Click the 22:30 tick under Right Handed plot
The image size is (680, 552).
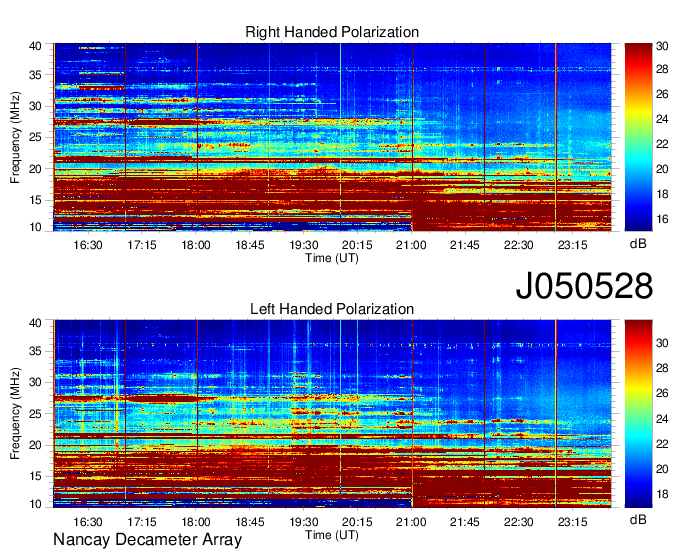pos(519,245)
